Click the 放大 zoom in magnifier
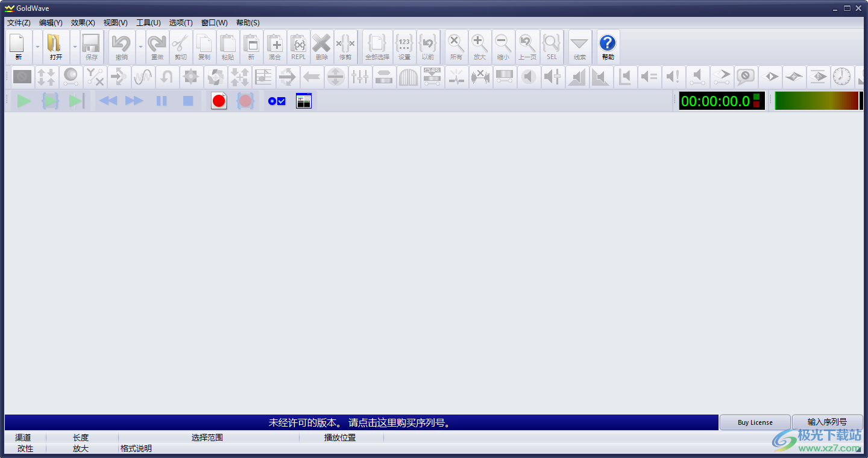This screenshot has height=458, width=868. pyautogui.click(x=480, y=47)
